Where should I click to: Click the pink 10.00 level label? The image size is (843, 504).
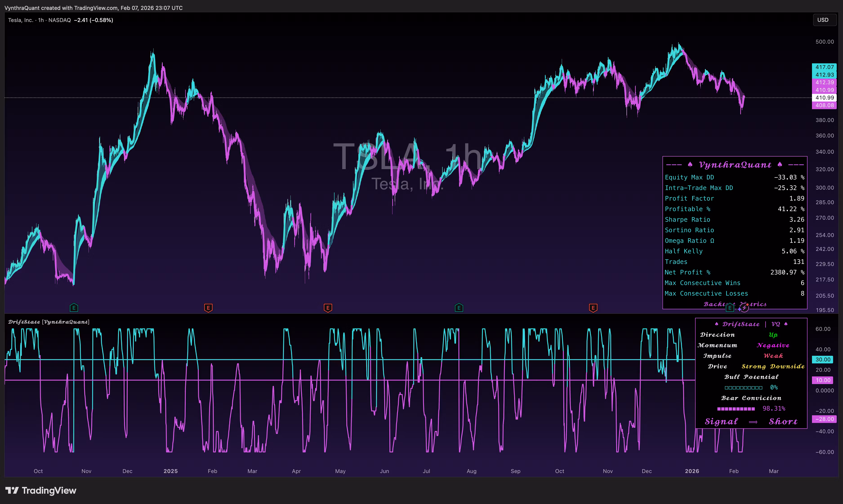[x=823, y=380]
